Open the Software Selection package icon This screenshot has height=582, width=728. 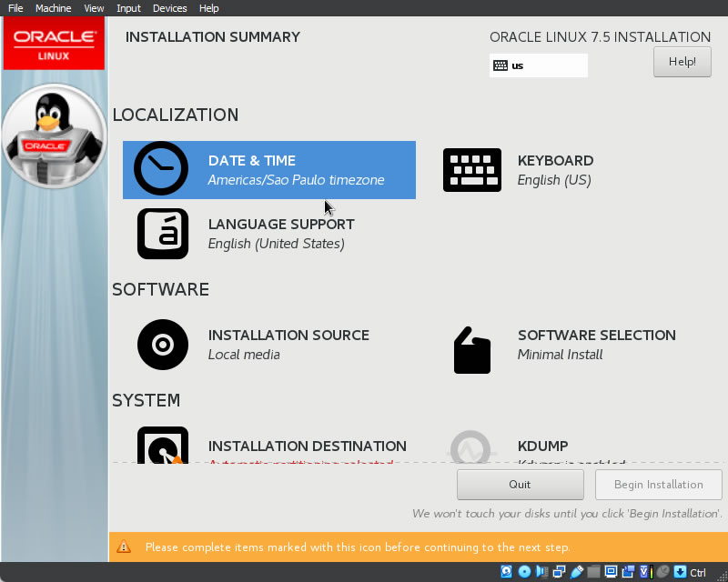point(471,350)
